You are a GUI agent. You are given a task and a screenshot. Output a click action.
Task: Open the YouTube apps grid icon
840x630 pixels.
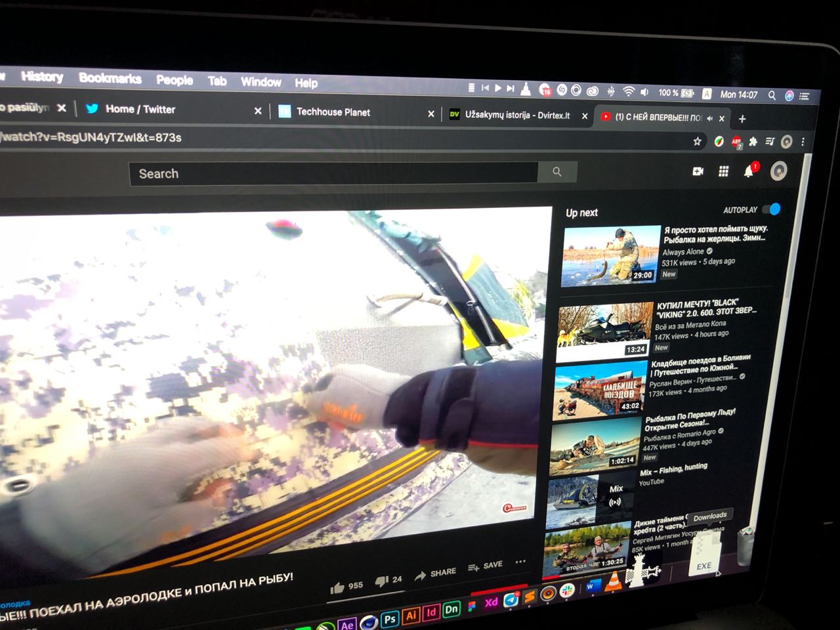[723, 171]
